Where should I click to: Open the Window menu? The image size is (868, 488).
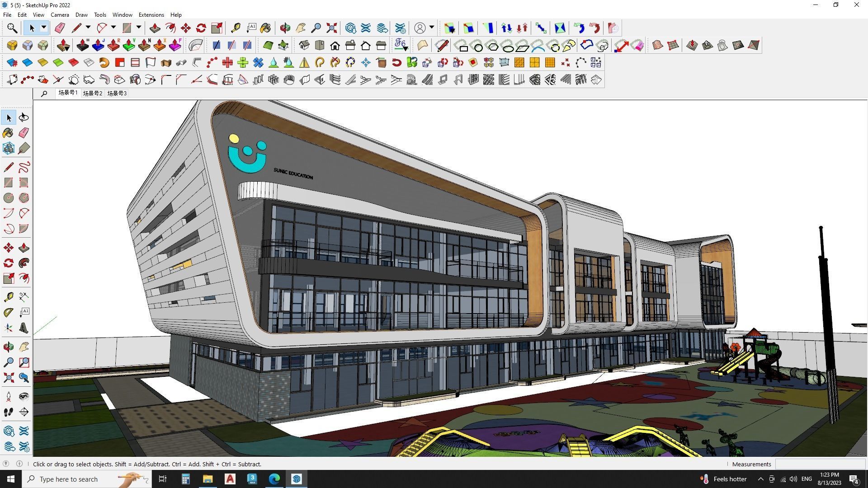[x=122, y=15]
